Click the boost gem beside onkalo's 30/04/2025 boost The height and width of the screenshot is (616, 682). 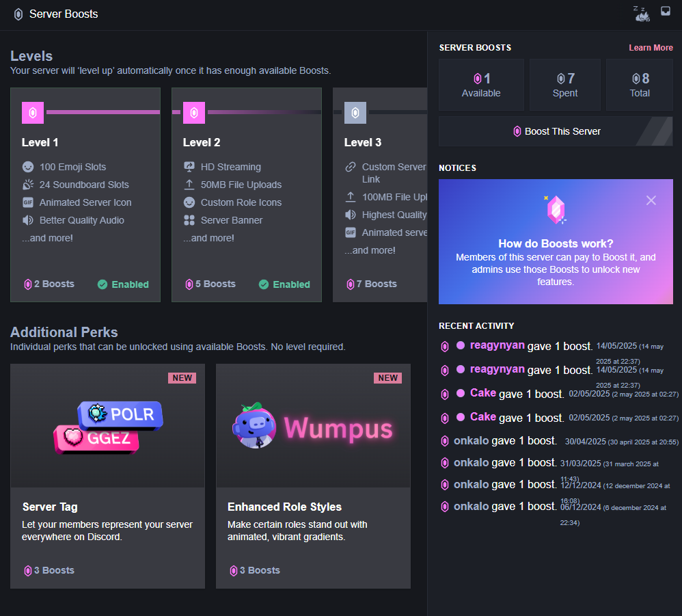444,441
